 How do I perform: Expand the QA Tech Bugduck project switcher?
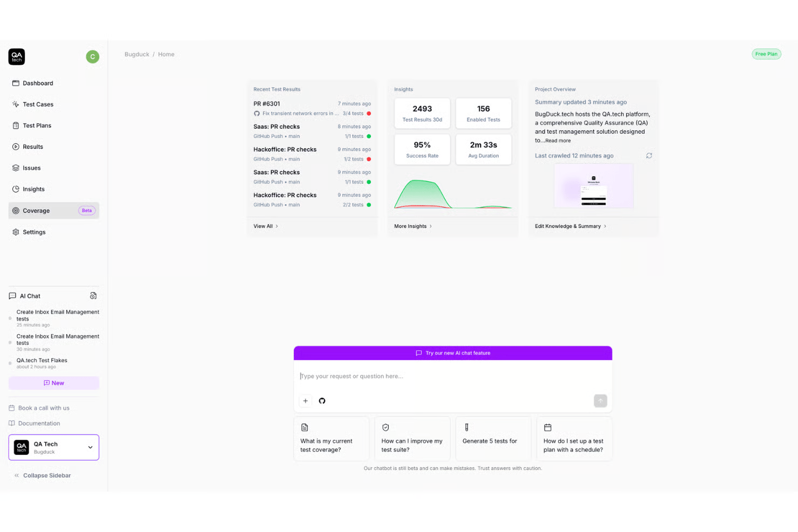[x=54, y=447]
